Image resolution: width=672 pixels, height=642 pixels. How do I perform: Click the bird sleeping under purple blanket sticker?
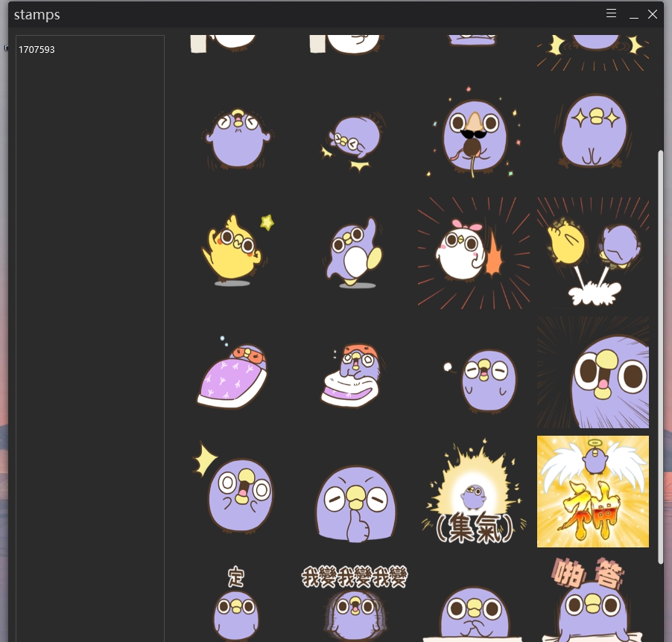click(x=235, y=372)
